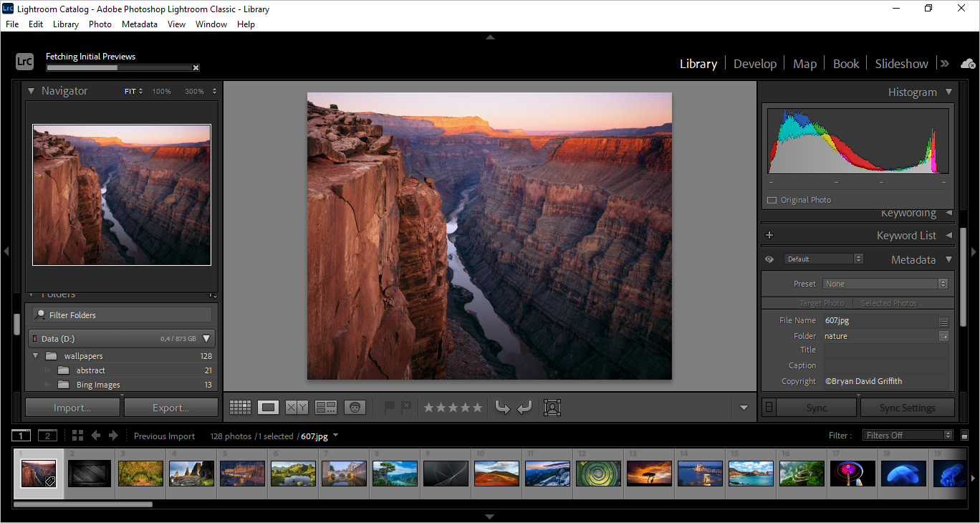
Task: Rotate photo counter-clockwise
Action: 502,408
